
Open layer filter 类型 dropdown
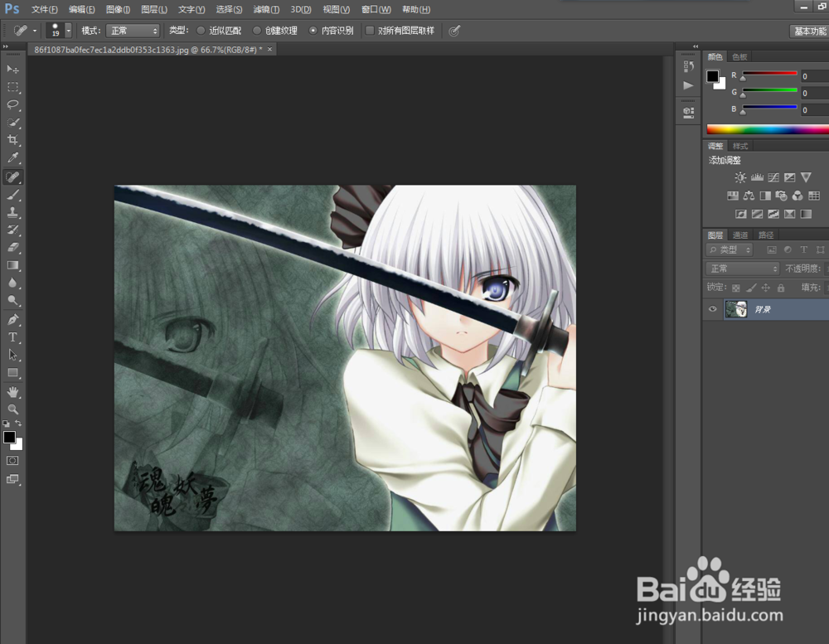click(x=730, y=249)
